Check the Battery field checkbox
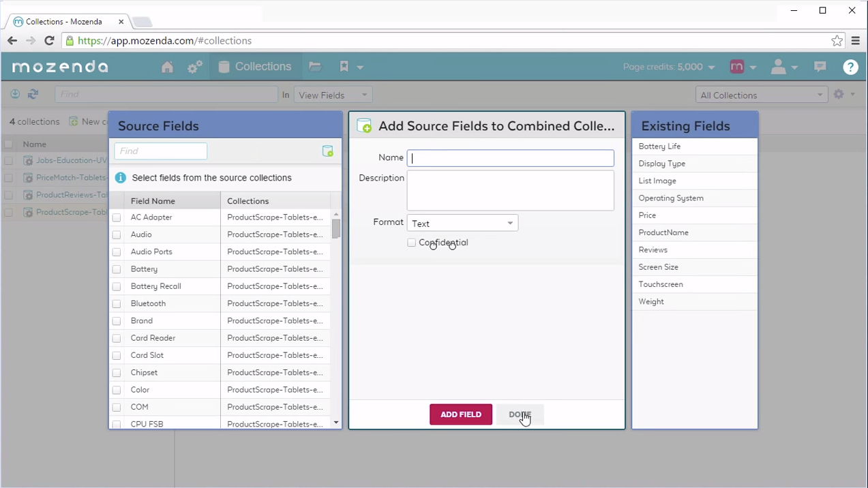This screenshot has height=488, width=868. (x=117, y=269)
